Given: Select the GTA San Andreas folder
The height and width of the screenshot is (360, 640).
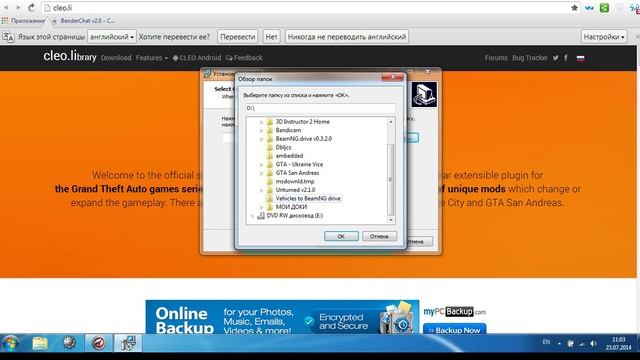Looking at the screenshot, I should point(297,173).
